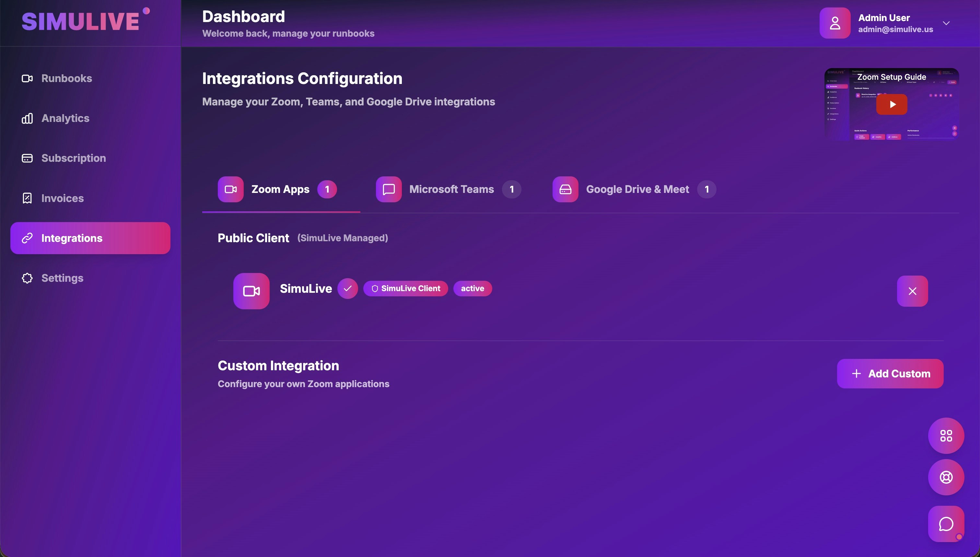Screen dimensions: 980x557
Task: Open the chat bubble floating button
Action: pos(946,524)
